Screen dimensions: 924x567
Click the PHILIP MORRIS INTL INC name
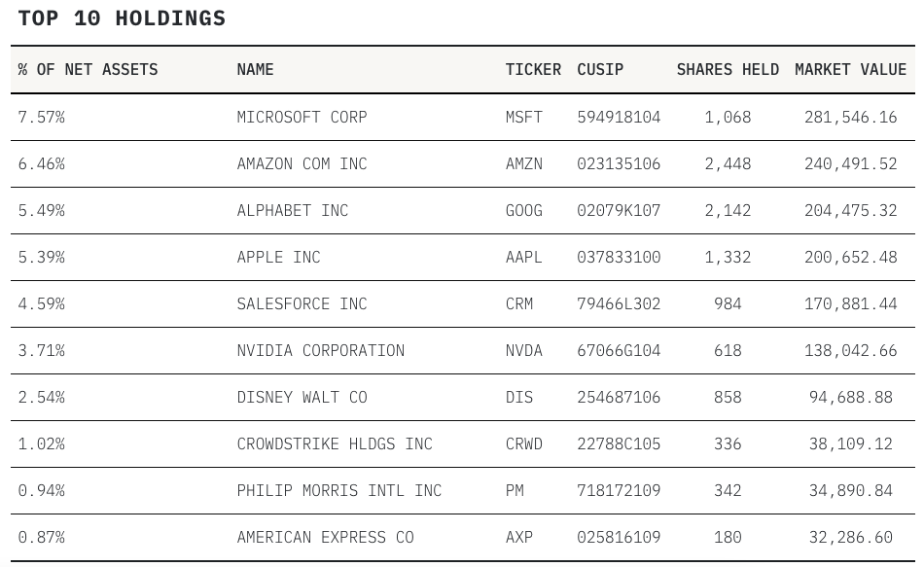coord(338,491)
